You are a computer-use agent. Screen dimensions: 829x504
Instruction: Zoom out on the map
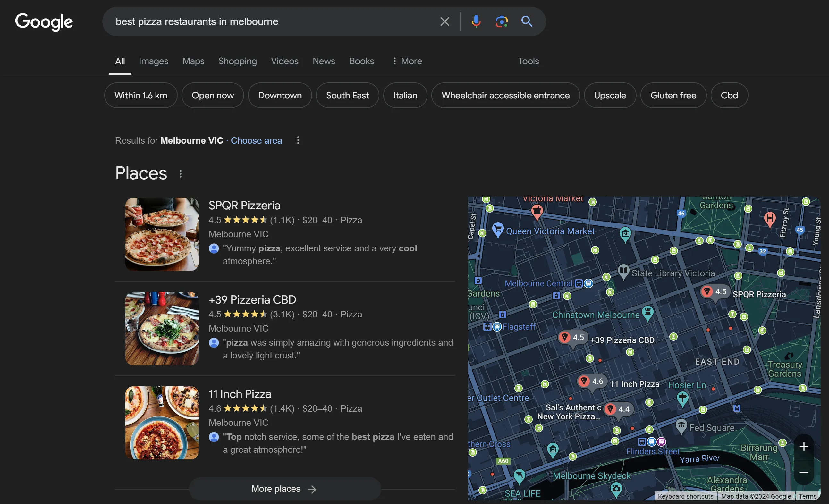point(804,472)
